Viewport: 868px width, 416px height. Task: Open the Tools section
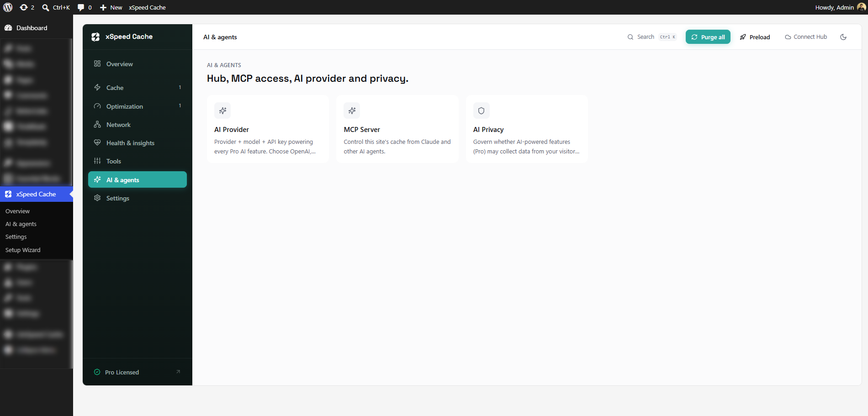coord(138,161)
